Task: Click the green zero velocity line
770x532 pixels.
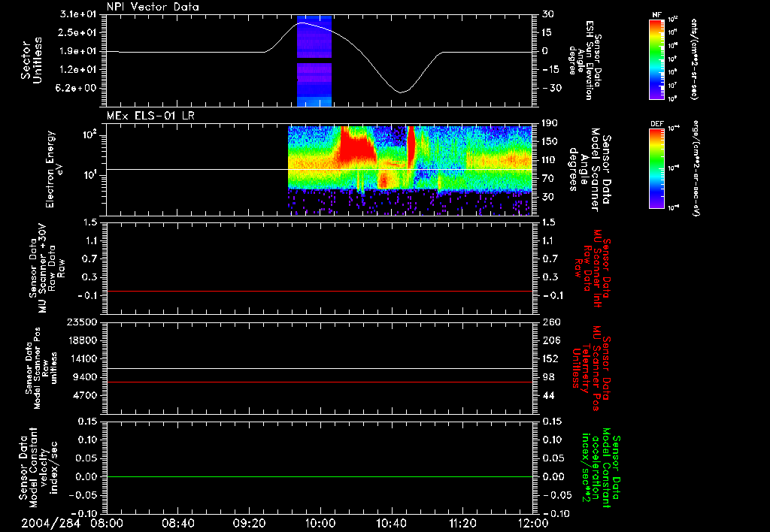Action: (320, 476)
